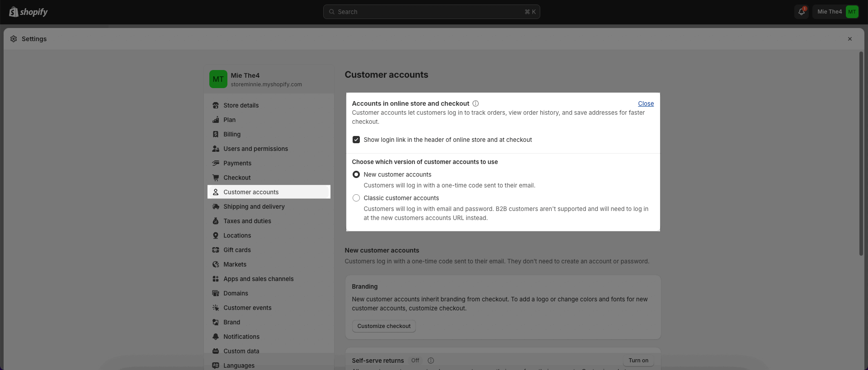This screenshot has height=370, width=868.
Task: Click the Shopify logo in the top bar
Action: coord(28,12)
